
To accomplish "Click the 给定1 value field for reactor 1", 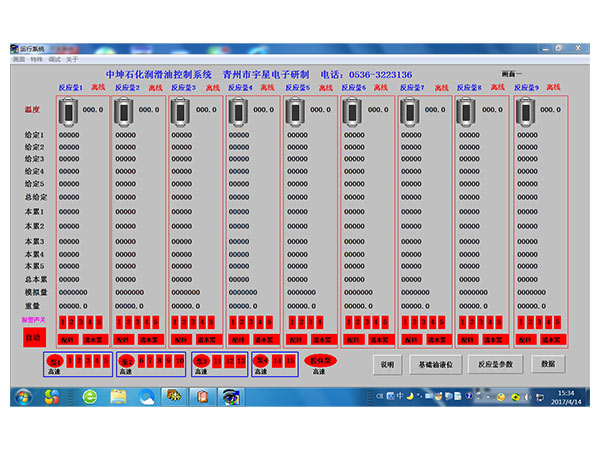I will (x=69, y=135).
